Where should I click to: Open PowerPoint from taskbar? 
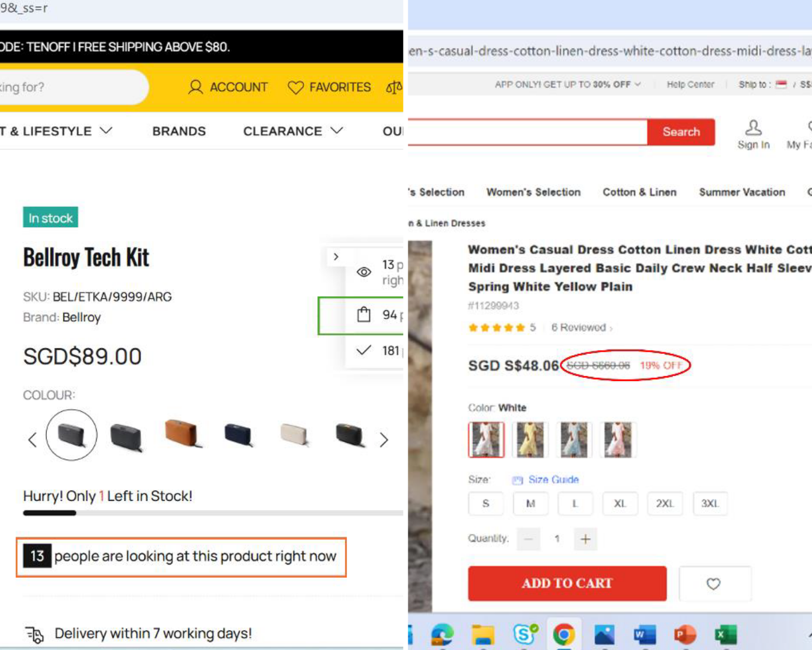point(685,634)
